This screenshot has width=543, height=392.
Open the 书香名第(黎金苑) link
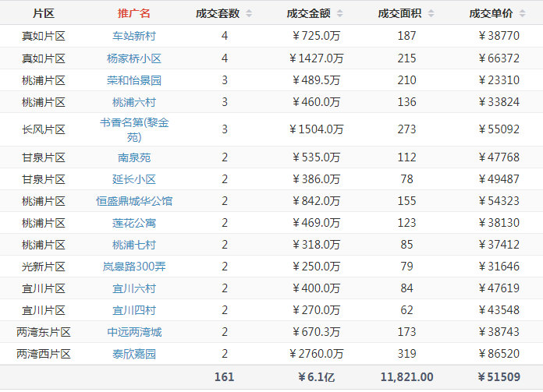click(134, 129)
